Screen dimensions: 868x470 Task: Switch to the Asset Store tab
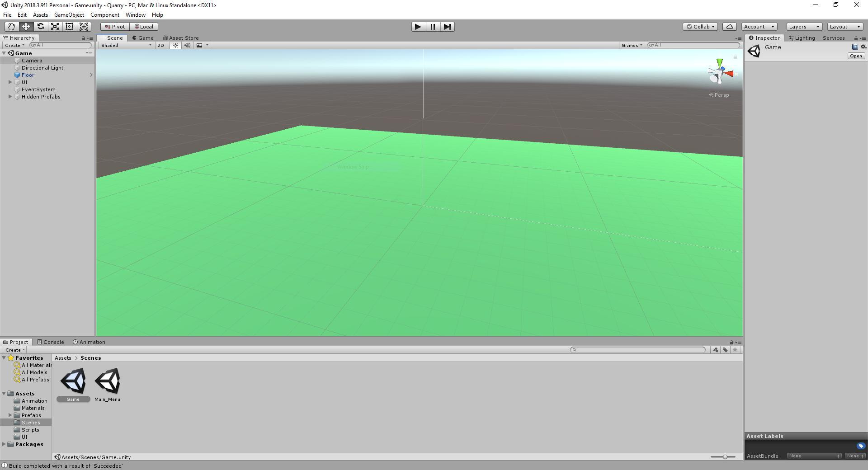click(x=181, y=38)
